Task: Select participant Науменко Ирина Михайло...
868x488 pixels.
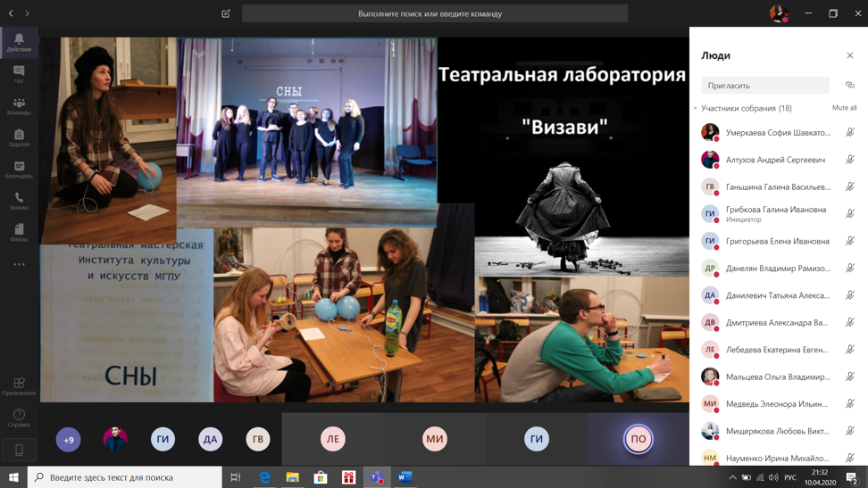Action: 779,458
